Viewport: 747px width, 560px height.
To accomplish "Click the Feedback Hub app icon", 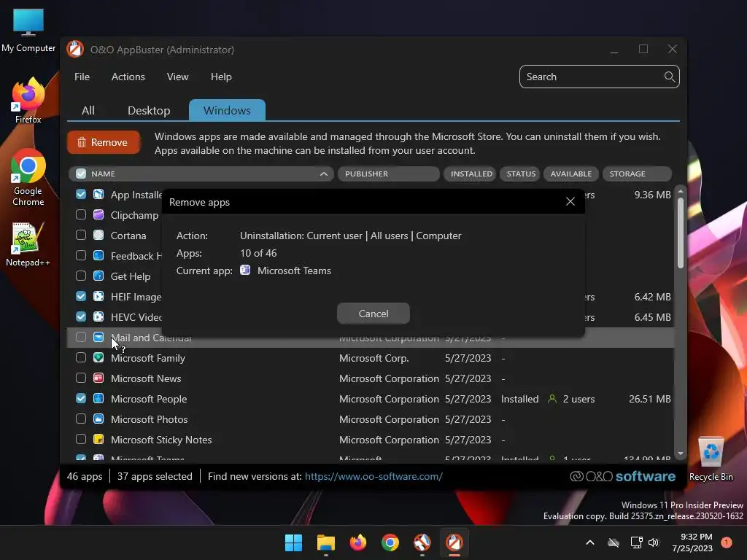I will click(98, 256).
